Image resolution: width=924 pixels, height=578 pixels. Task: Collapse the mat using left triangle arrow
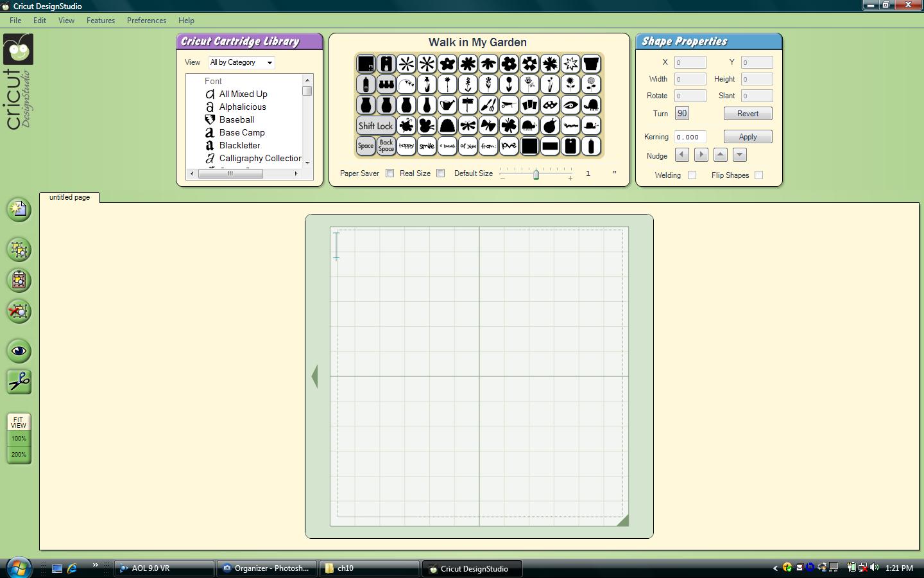click(x=314, y=376)
